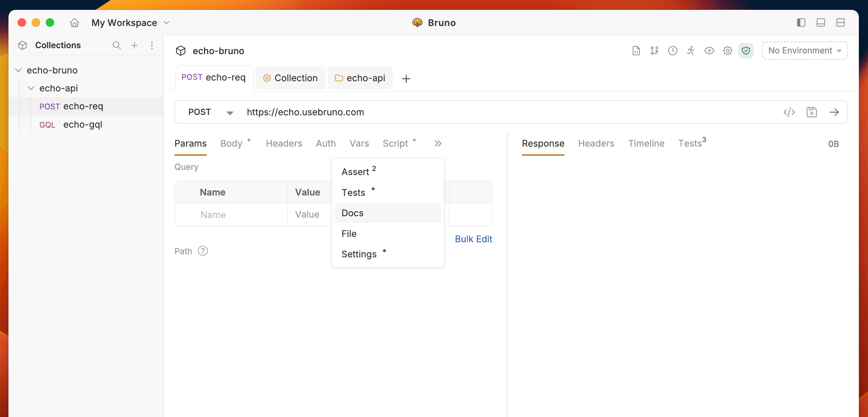Open the echo-gql request in sidebar
This screenshot has height=417, width=868.
[x=83, y=124]
